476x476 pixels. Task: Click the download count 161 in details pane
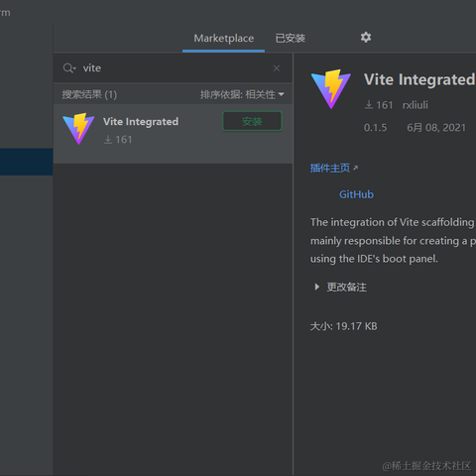(x=379, y=105)
